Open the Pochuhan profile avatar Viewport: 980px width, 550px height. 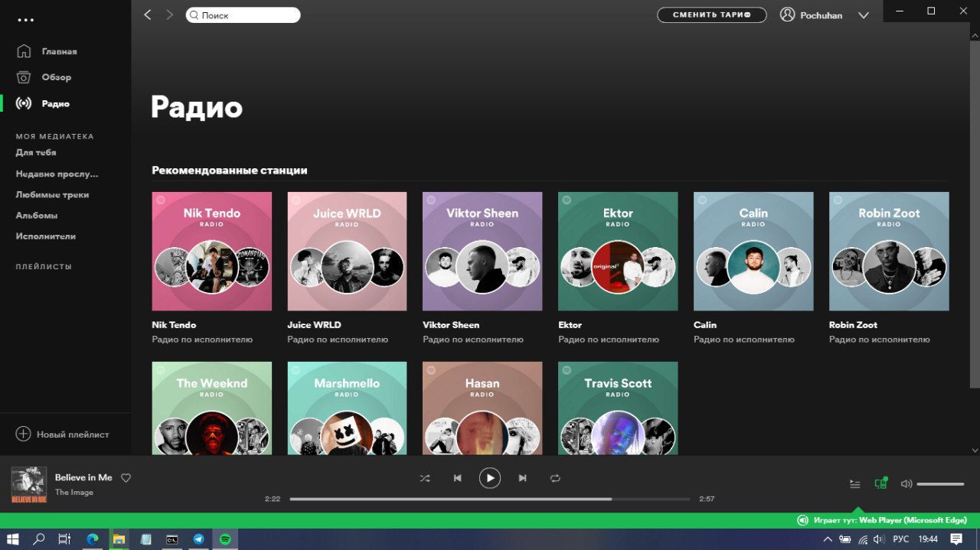787,15
